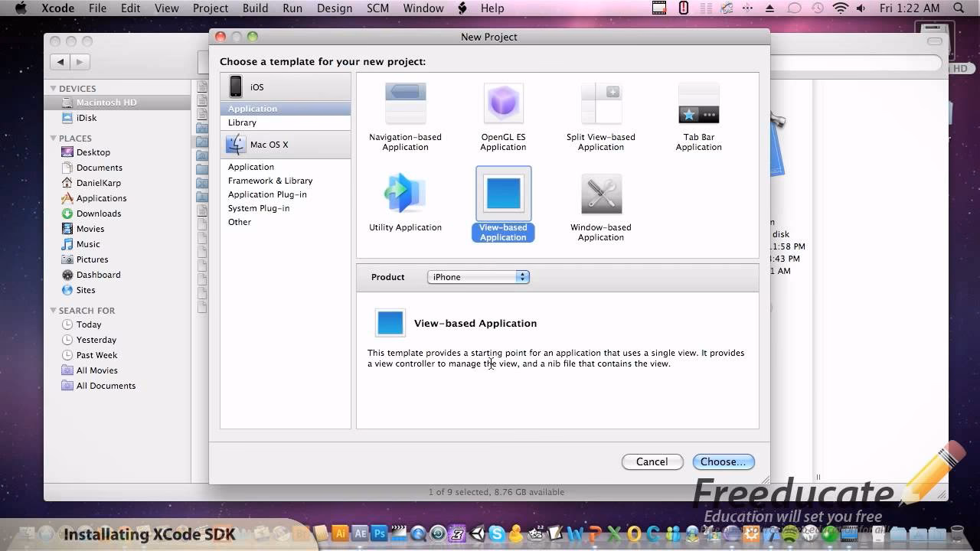Viewport: 980px width, 551px height.
Task: Click the menu bar clock Fri 1:22 AM
Action: coord(910,8)
